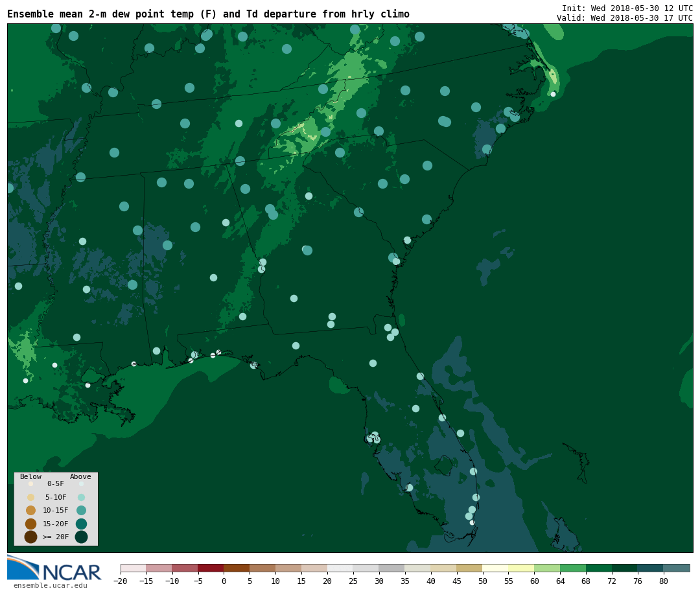This screenshot has height=593, width=700.
Task: Click the darkest green colorbar swatch between 72 and 76
Action: tap(625, 568)
